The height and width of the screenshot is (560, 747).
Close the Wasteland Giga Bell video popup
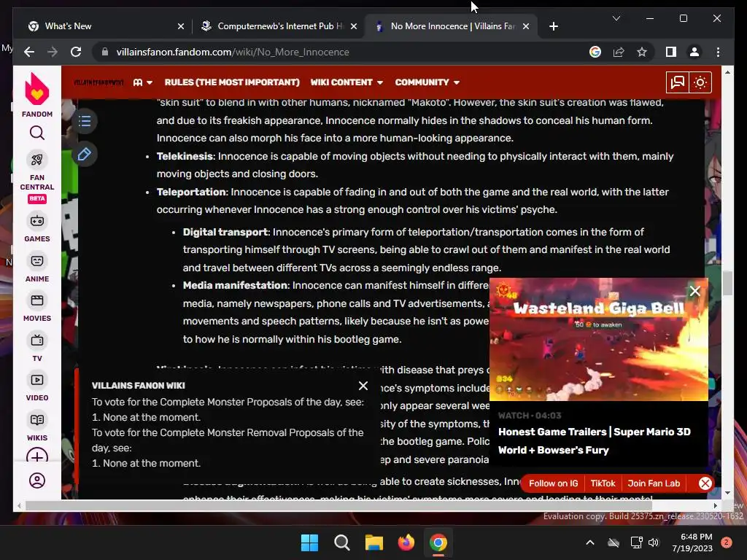point(695,291)
